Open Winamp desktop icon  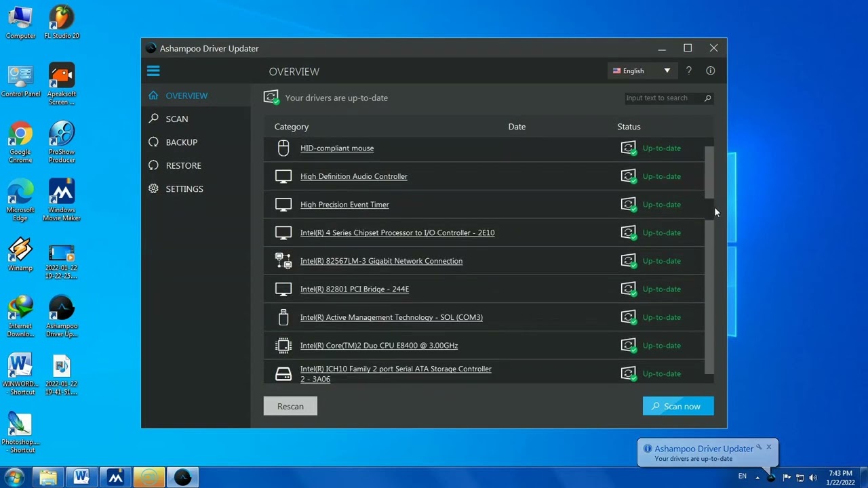(20, 254)
